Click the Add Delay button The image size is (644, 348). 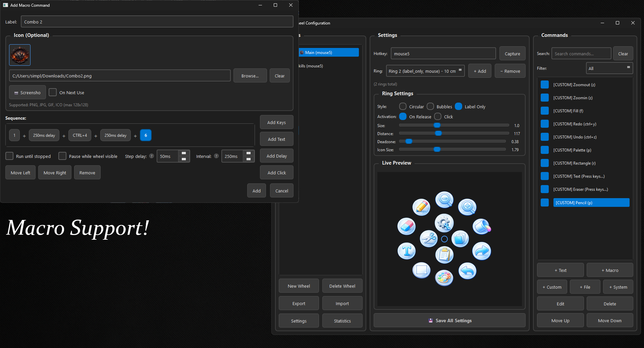pos(276,156)
